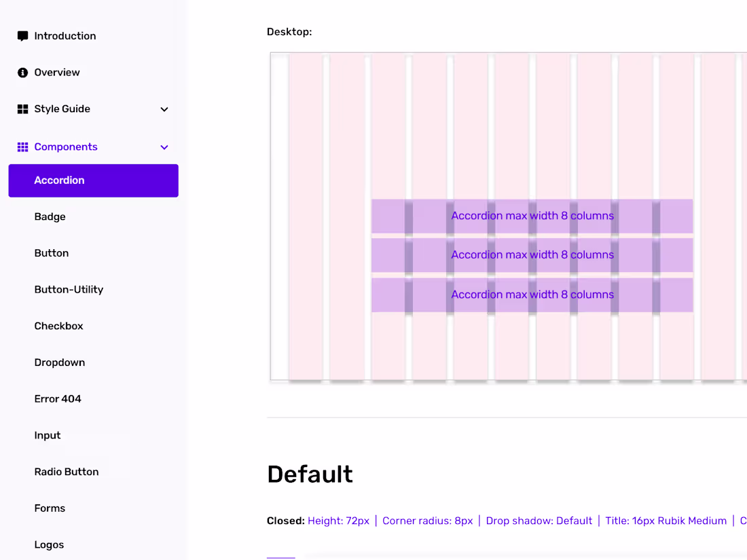Switch to the Button component page

[x=51, y=253]
